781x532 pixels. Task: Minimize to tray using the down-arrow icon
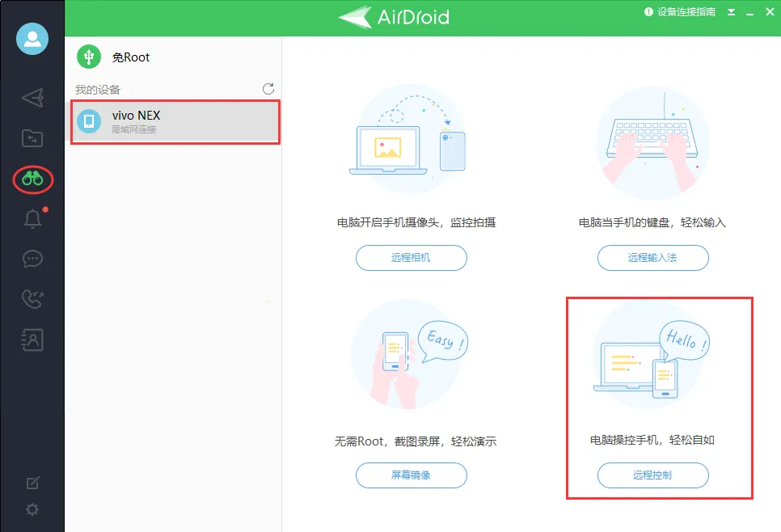click(732, 12)
